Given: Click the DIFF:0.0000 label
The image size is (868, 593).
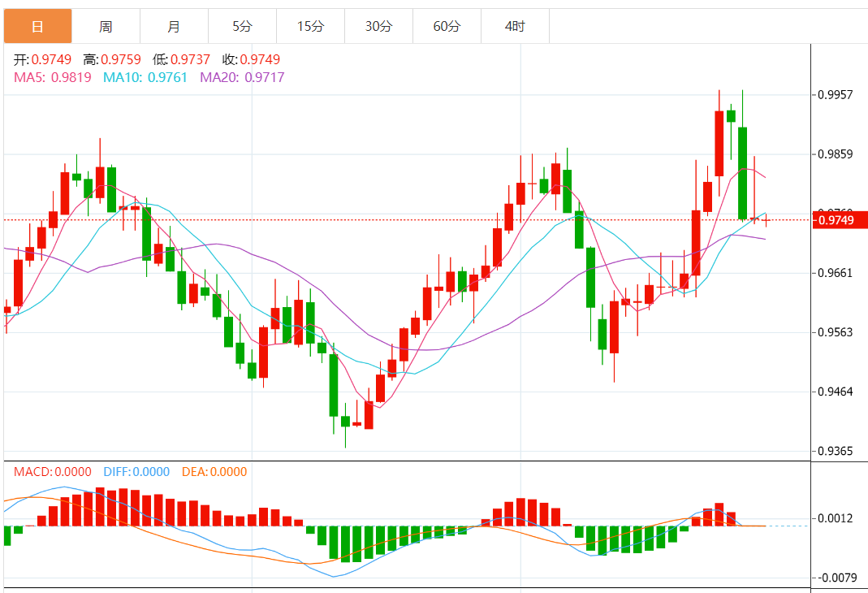Looking at the screenshot, I should coord(136,472).
